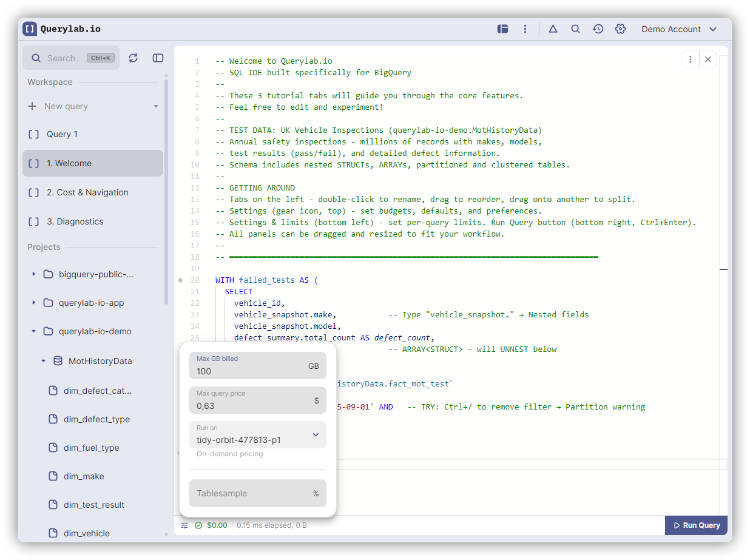Open query history clock icon

pos(598,29)
